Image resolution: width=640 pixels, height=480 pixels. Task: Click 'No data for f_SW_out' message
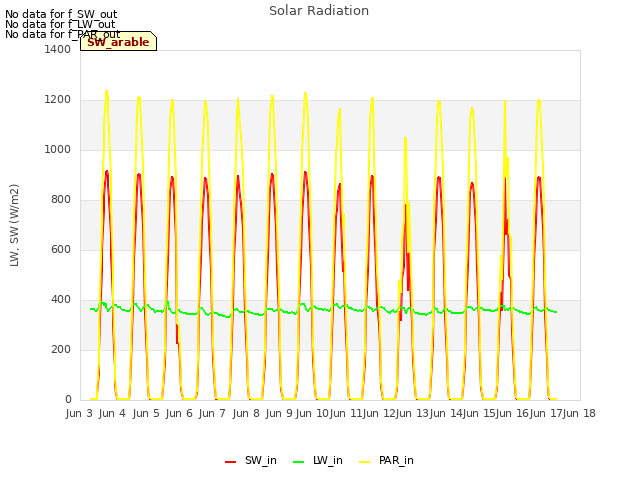tap(61, 14)
